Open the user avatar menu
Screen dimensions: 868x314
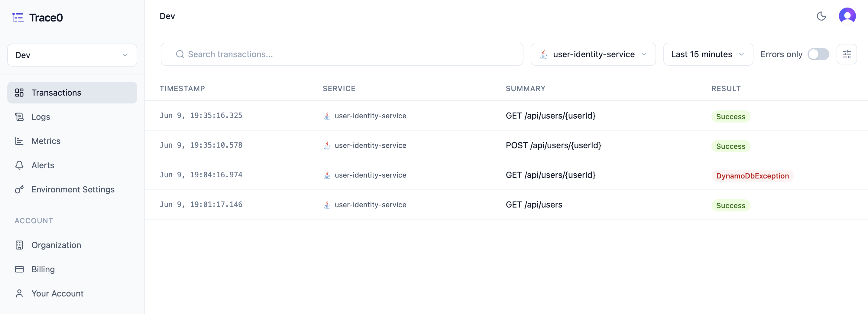coord(847,16)
